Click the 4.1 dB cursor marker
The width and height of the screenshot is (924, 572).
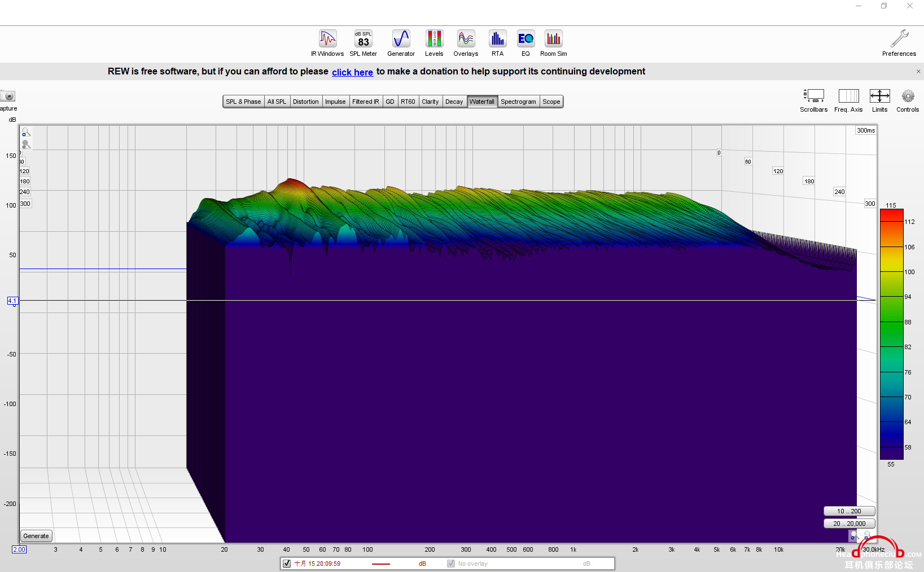click(x=12, y=301)
